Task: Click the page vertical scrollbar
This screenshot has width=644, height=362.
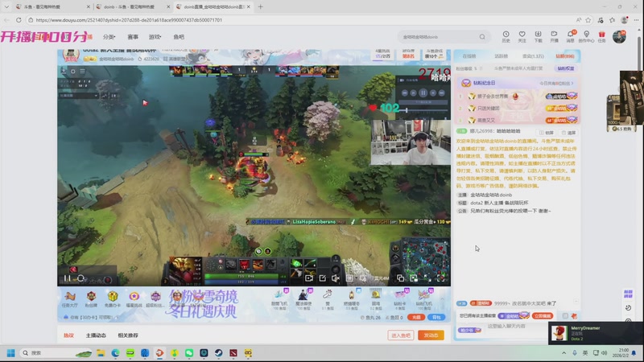Action: [x=639, y=53]
